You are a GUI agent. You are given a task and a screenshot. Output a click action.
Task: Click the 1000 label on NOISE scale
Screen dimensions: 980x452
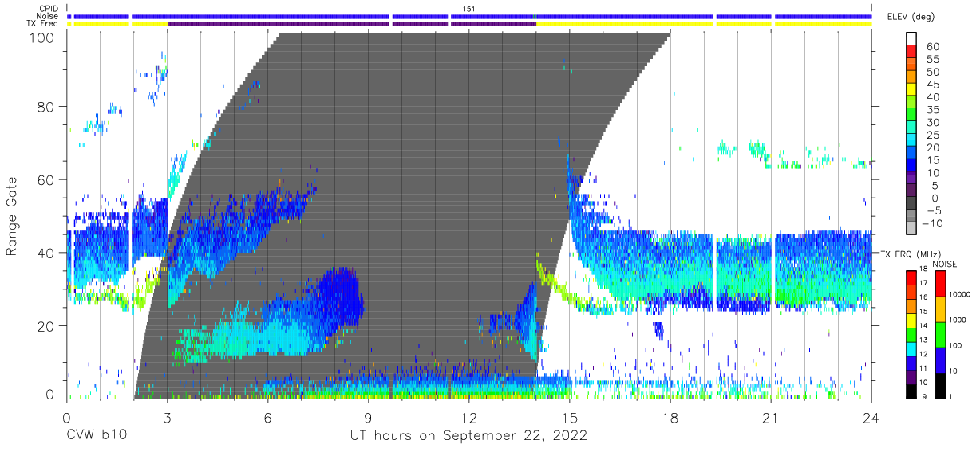958,320
